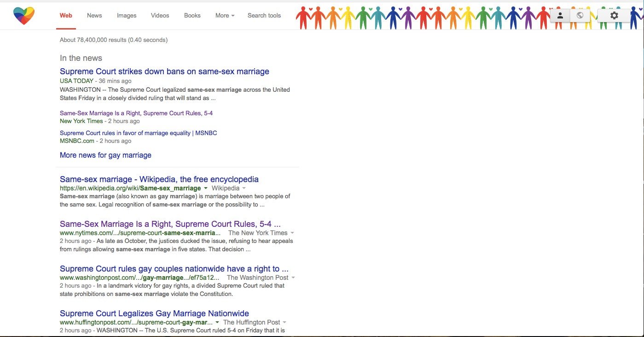This screenshot has height=337, width=644.
Task: Click the www.washingtonpost.com URL text
Action: (140, 278)
